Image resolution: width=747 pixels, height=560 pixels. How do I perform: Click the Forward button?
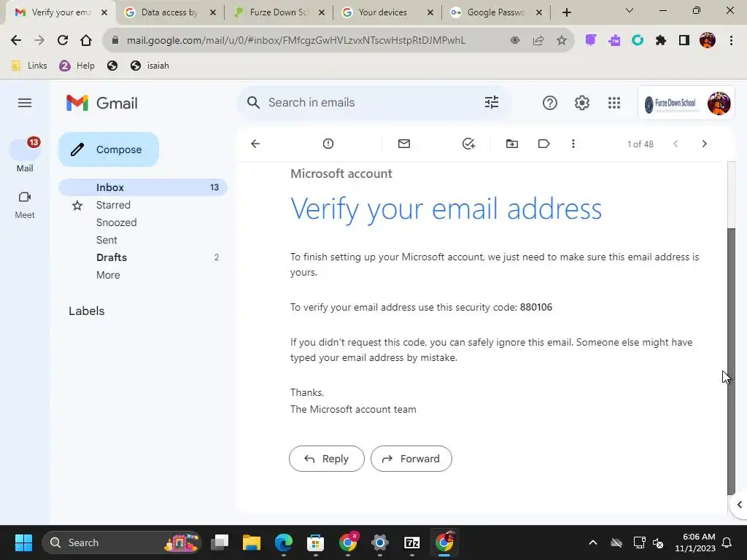411,459
